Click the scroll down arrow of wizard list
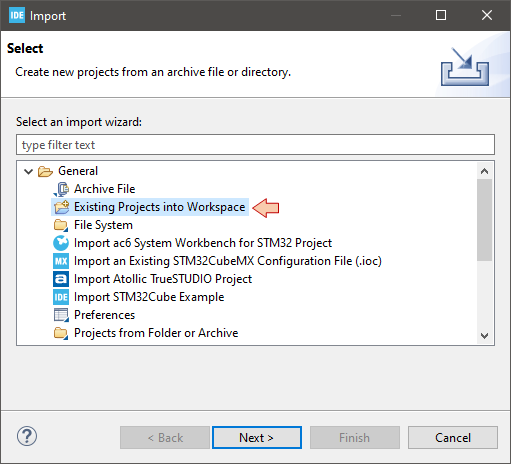511x464 pixels. [x=484, y=336]
